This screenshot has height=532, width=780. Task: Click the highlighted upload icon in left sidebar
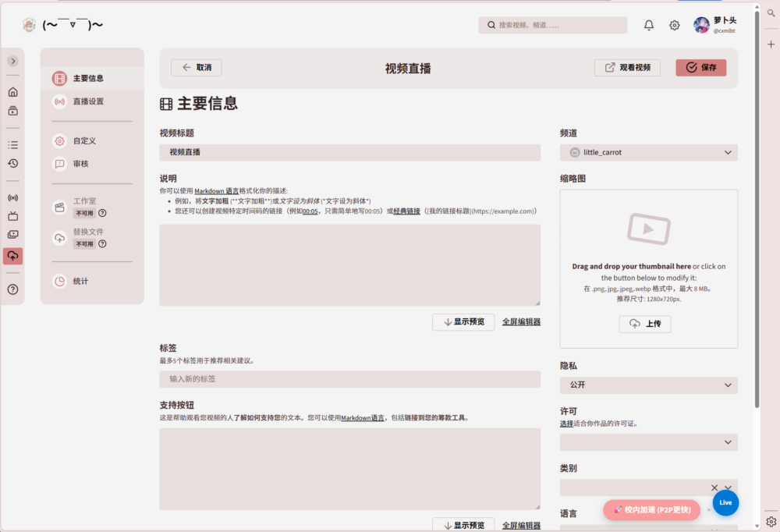[x=12, y=256]
